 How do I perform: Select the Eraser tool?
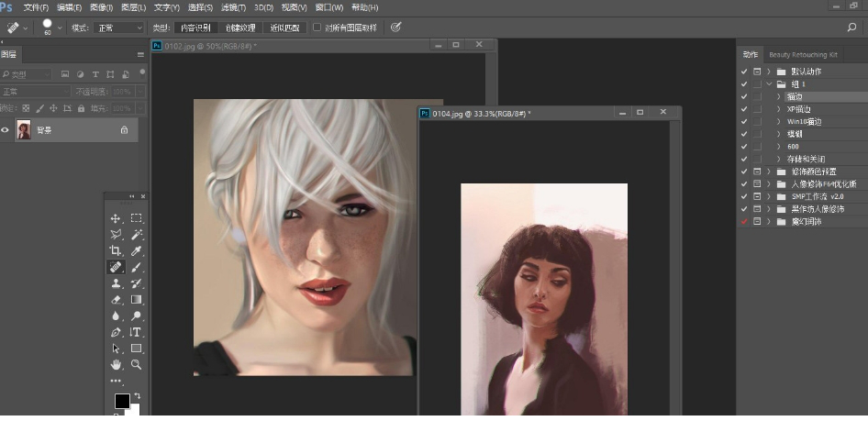click(x=116, y=300)
